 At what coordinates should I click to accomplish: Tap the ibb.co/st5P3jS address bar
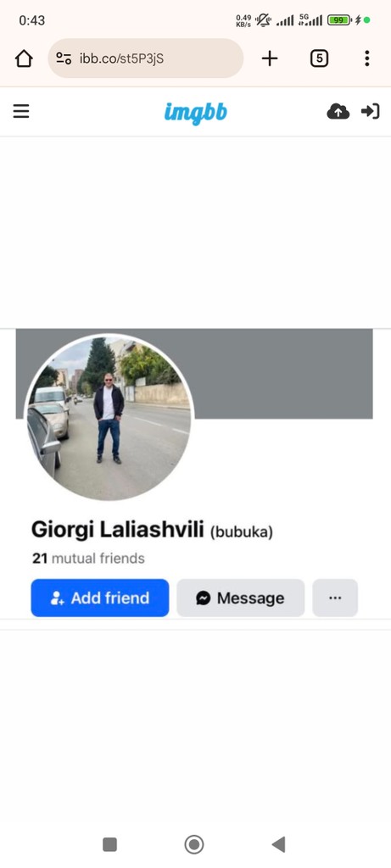(x=146, y=58)
